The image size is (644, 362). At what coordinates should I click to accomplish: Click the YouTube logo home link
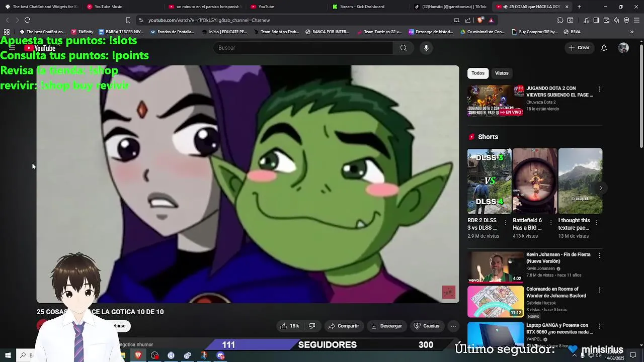click(x=40, y=48)
